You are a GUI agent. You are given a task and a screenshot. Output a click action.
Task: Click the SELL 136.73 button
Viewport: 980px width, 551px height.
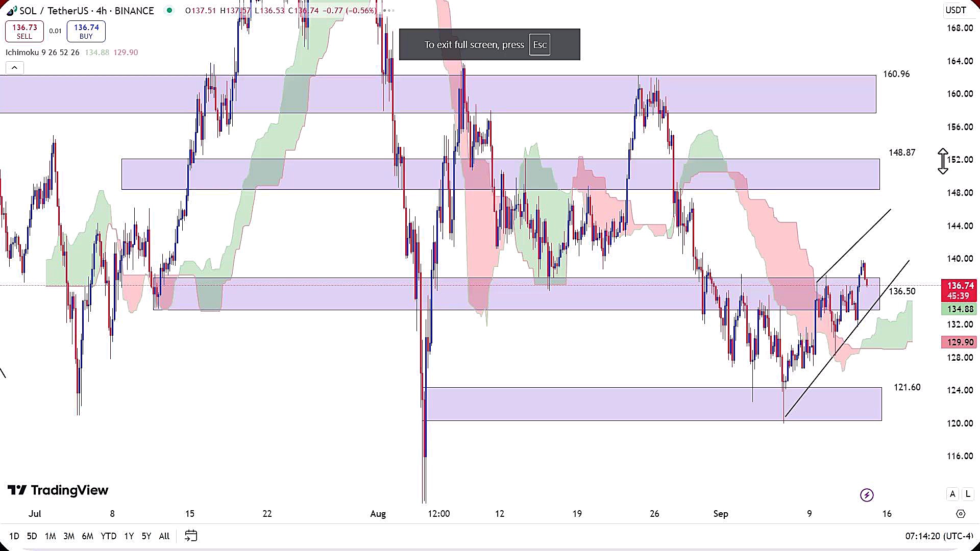24,32
